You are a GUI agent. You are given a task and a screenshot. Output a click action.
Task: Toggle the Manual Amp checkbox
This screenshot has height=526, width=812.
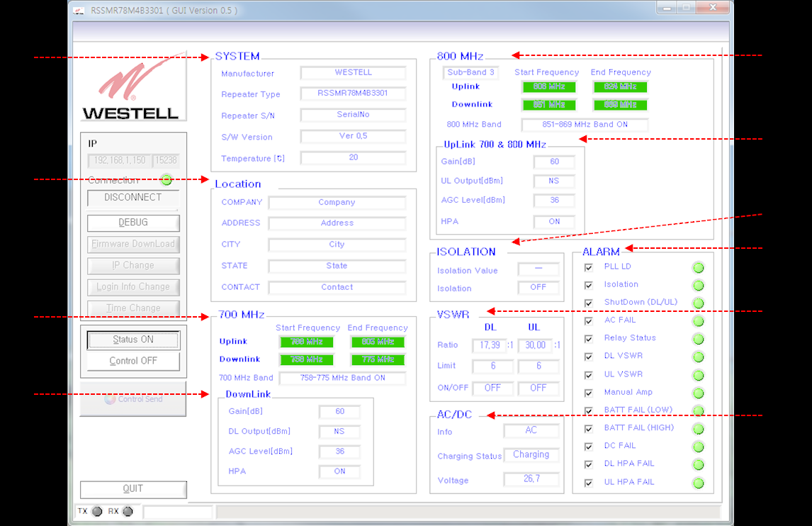[x=588, y=393]
